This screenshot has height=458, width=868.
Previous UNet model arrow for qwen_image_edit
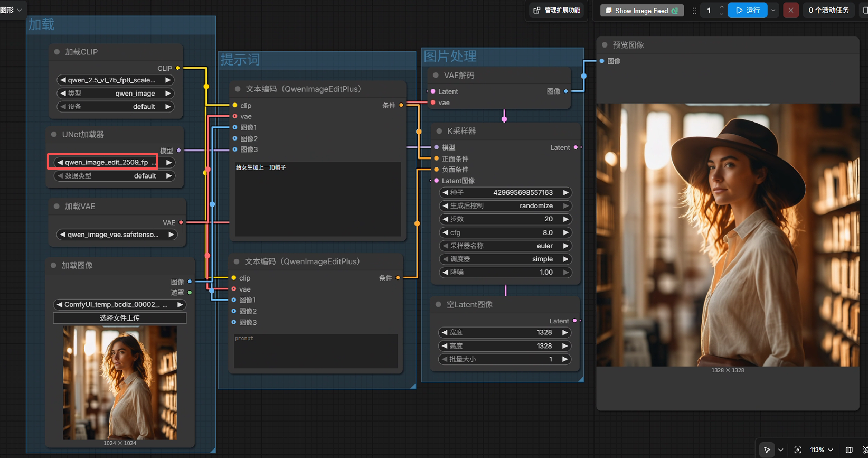60,162
